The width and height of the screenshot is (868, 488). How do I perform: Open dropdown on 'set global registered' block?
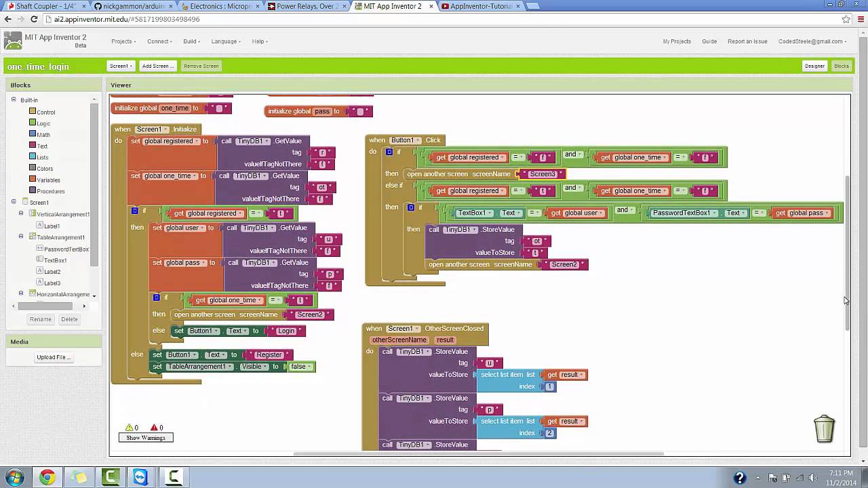click(x=197, y=141)
